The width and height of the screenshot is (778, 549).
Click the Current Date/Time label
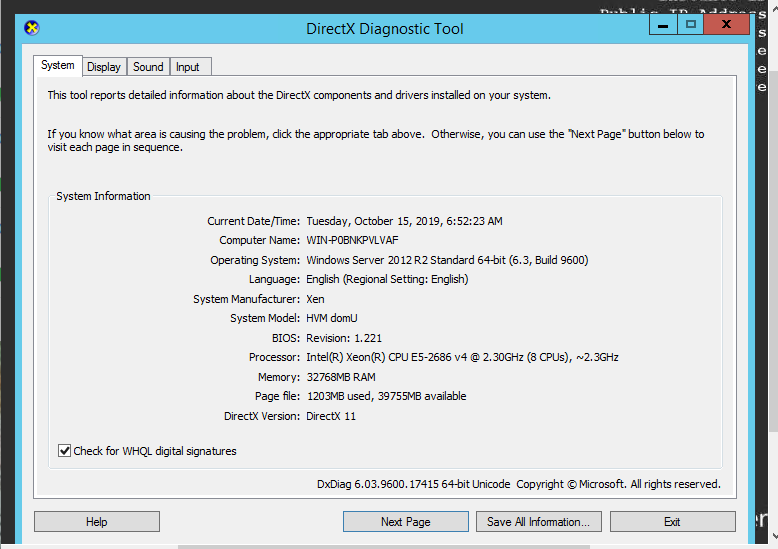(x=254, y=221)
